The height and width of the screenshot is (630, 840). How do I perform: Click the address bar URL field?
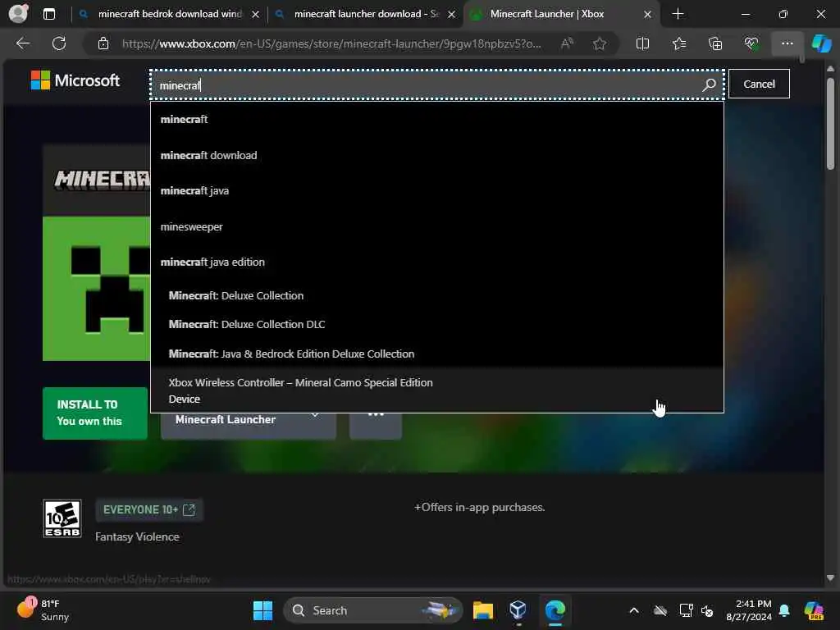point(331,44)
